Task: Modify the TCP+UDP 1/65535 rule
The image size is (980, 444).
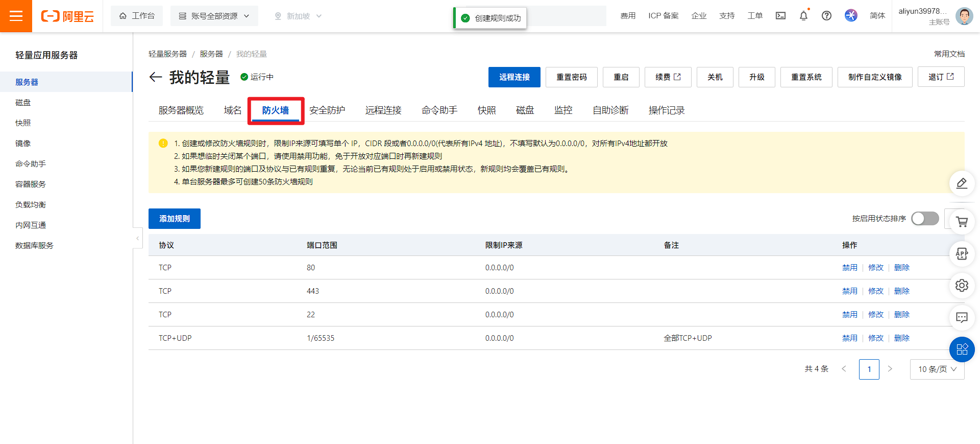Action: pyautogui.click(x=876, y=338)
